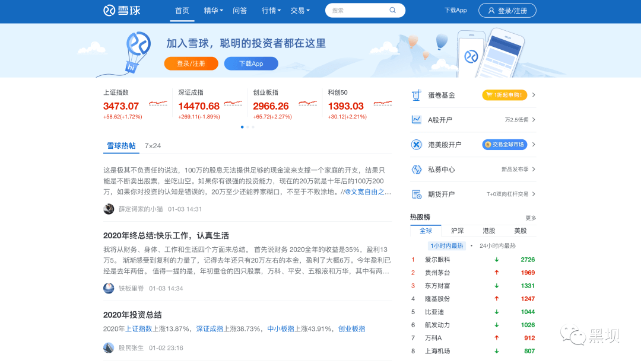The width and height of the screenshot is (641, 364).
Task: Click 东方财富 in the hot stocks list
Action: coord(437,286)
